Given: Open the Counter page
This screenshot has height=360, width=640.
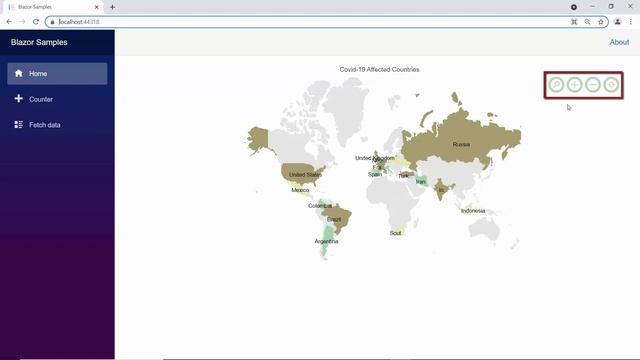Looking at the screenshot, I should (x=57, y=99).
